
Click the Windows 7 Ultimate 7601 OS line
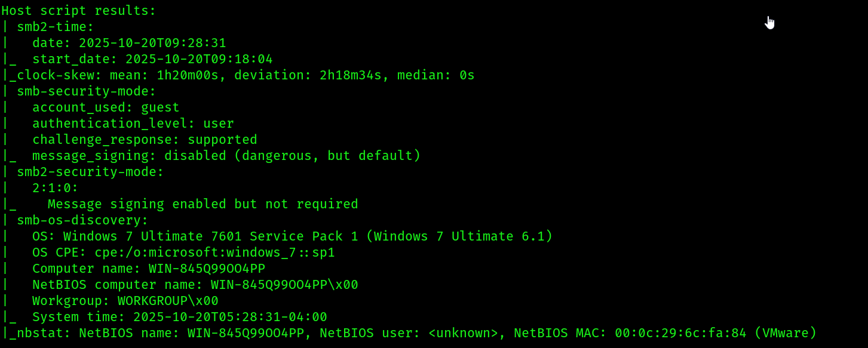pos(293,236)
